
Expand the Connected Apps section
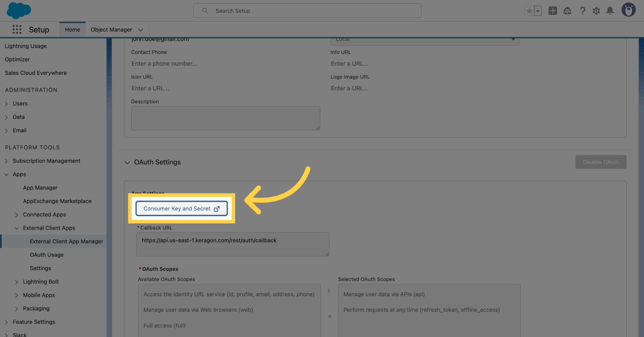coord(17,215)
